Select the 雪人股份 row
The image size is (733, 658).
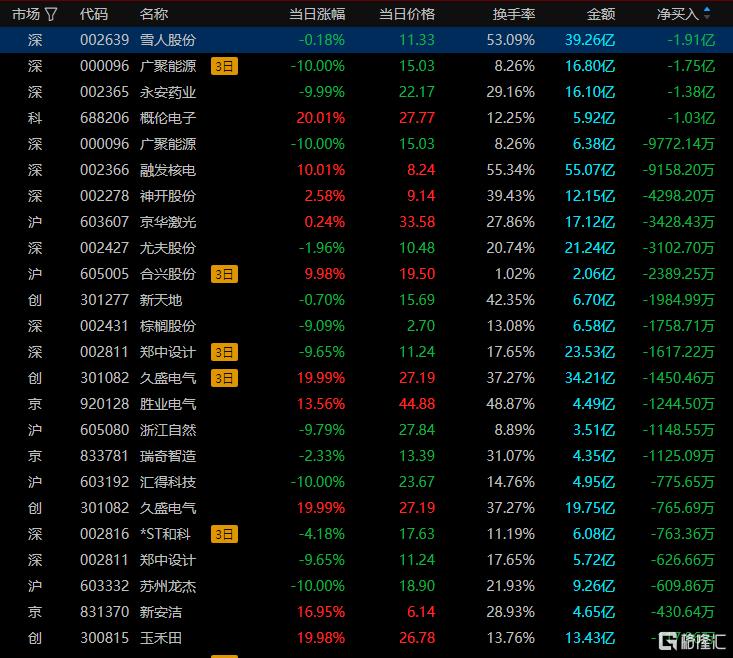[x=366, y=40]
